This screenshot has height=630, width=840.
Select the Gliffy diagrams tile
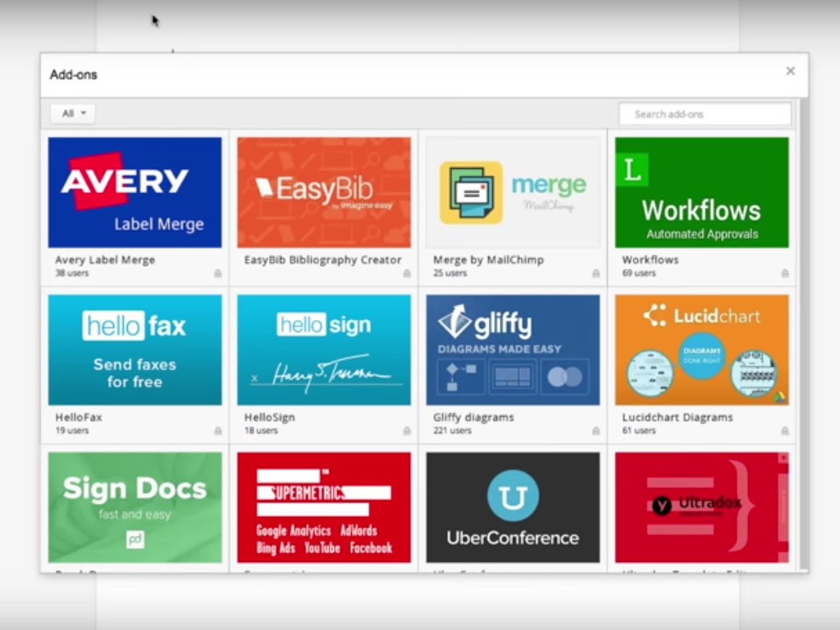tap(512, 349)
